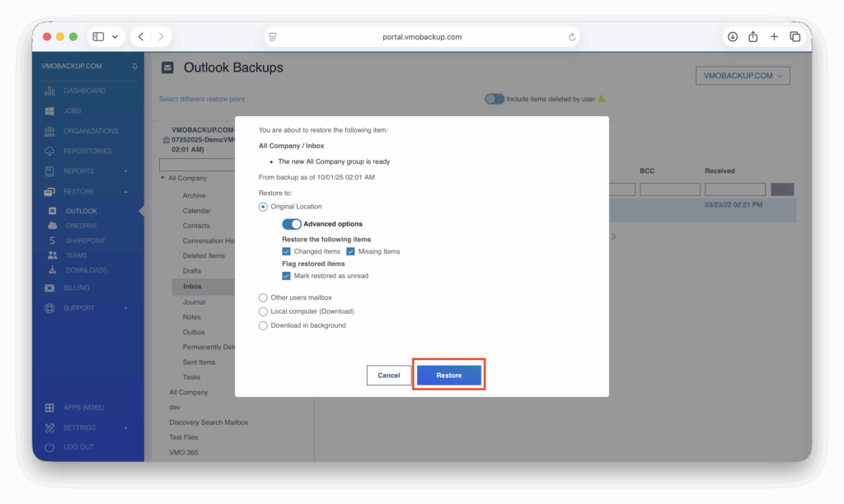Open SharePoint restore section

point(85,240)
